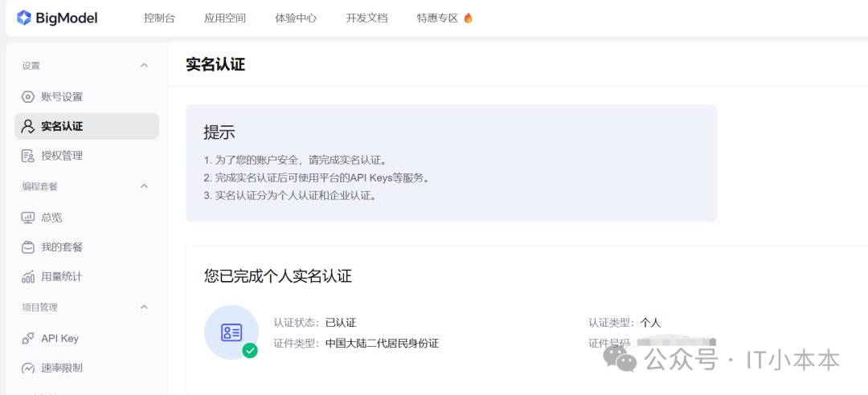Click the 设置 section label
Viewport: 868px width, 395px height.
[31, 66]
